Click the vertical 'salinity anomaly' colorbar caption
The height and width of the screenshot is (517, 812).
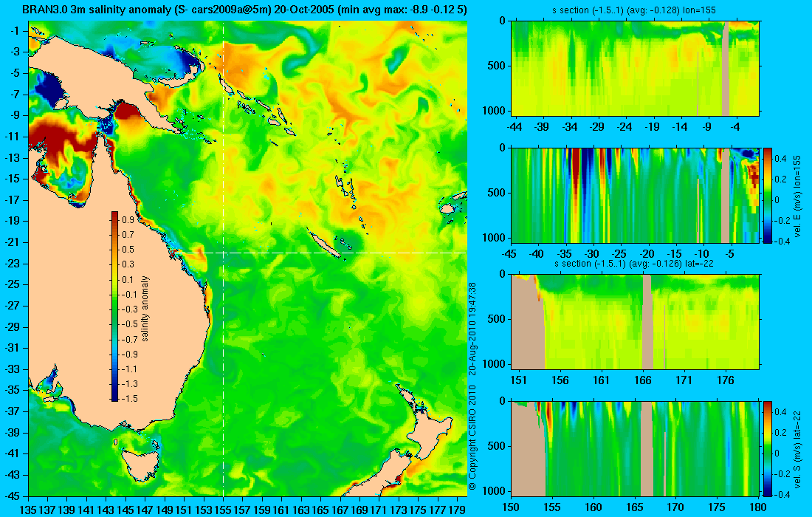pyautogui.click(x=145, y=308)
